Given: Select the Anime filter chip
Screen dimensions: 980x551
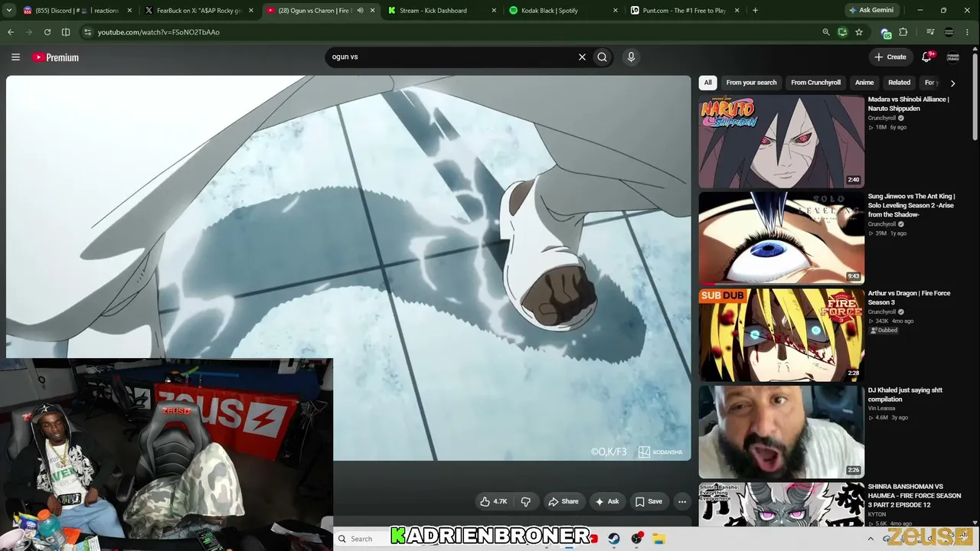Looking at the screenshot, I should 864,83.
